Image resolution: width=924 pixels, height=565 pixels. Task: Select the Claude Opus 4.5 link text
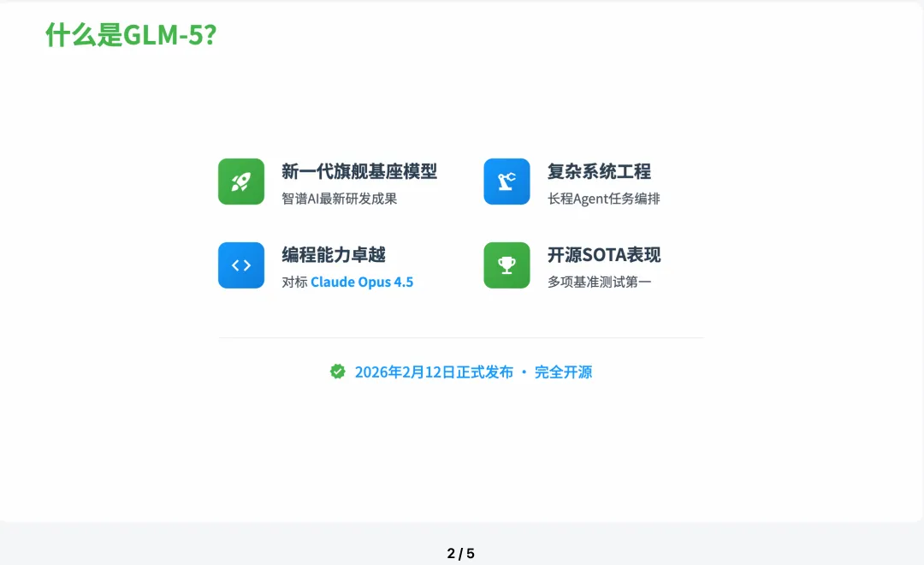pyautogui.click(x=362, y=282)
